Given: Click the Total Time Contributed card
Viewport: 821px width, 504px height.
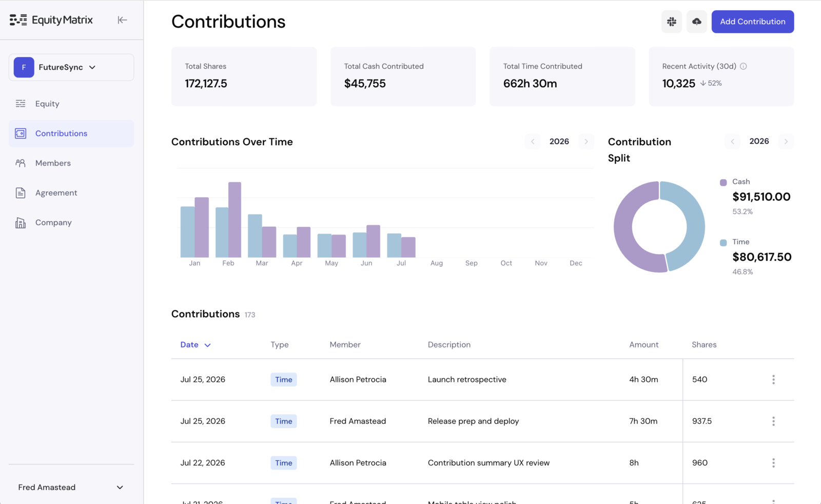Looking at the screenshot, I should pos(562,76).
